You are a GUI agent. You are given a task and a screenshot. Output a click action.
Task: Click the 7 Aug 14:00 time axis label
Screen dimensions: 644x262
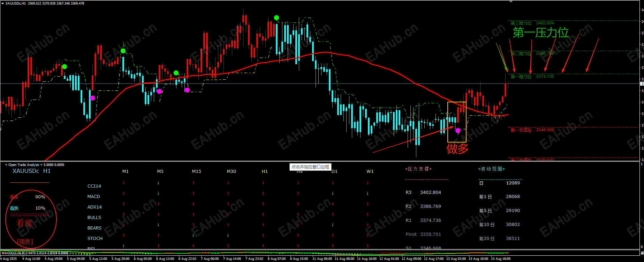click(232, 259)
